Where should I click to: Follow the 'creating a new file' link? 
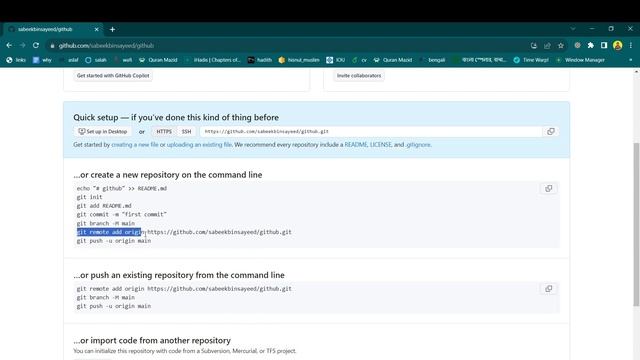135,144
